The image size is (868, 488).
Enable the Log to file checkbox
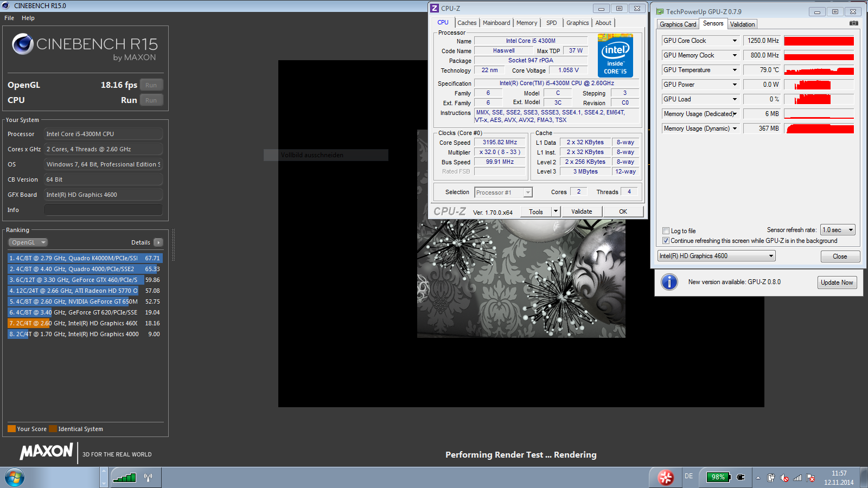pos(666,231)
